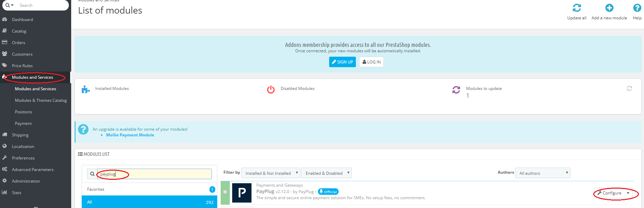Screen dimensions: 644x208
Task: Open the Shipping menu item
Action: coord(20,135)
